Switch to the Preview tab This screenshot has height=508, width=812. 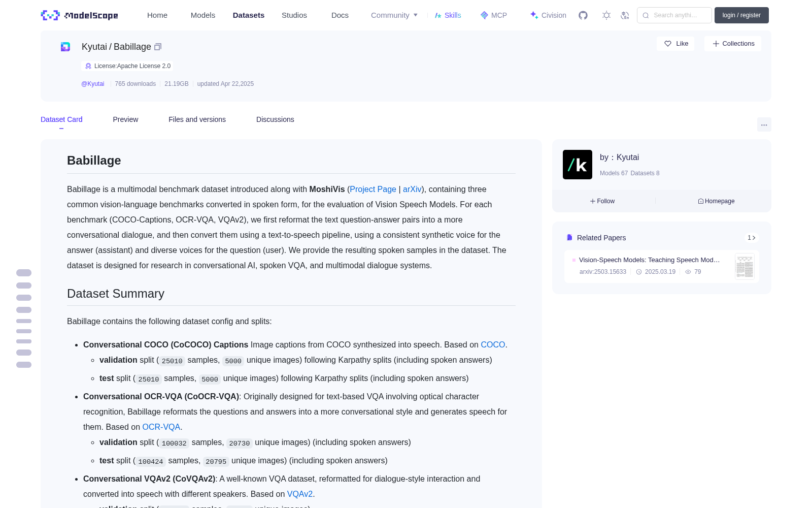[125, 119]
